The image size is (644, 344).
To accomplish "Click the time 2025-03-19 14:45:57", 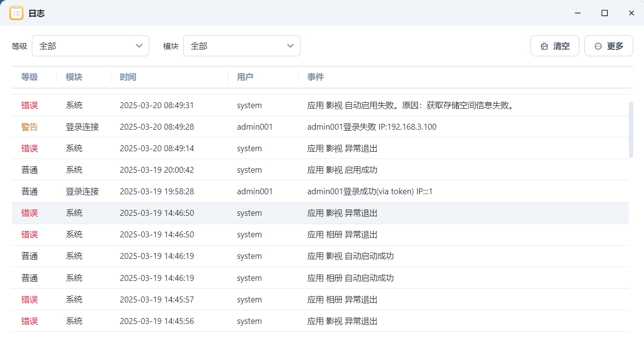I will click(x=157, y=299).
